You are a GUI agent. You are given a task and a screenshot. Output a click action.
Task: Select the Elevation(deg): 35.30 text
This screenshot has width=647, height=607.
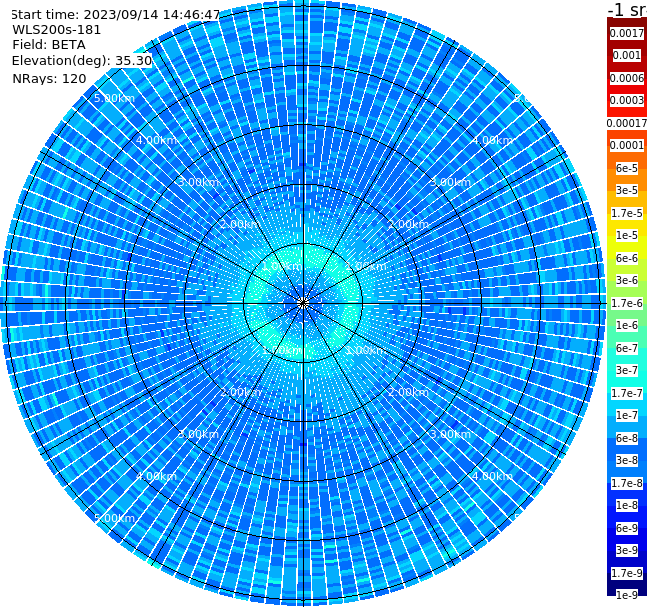[x=82, y=61]
